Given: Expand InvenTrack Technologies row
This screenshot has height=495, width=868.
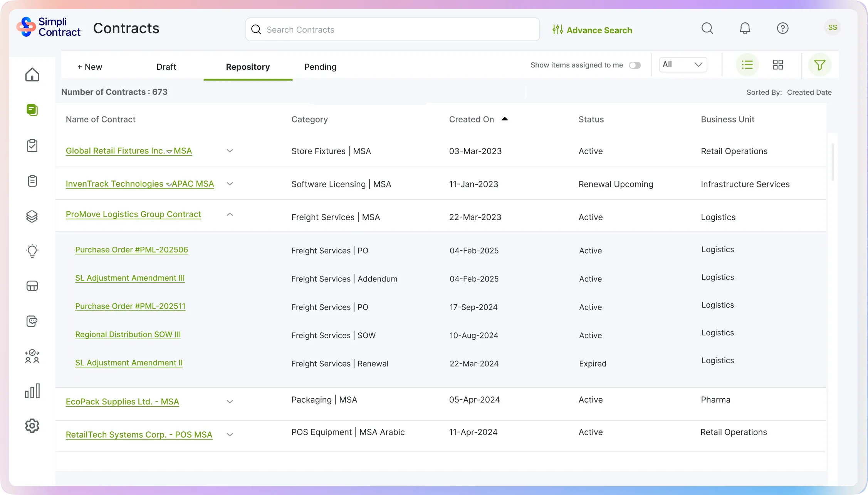Looking at the screenshot, I should [x=230, y=184].
